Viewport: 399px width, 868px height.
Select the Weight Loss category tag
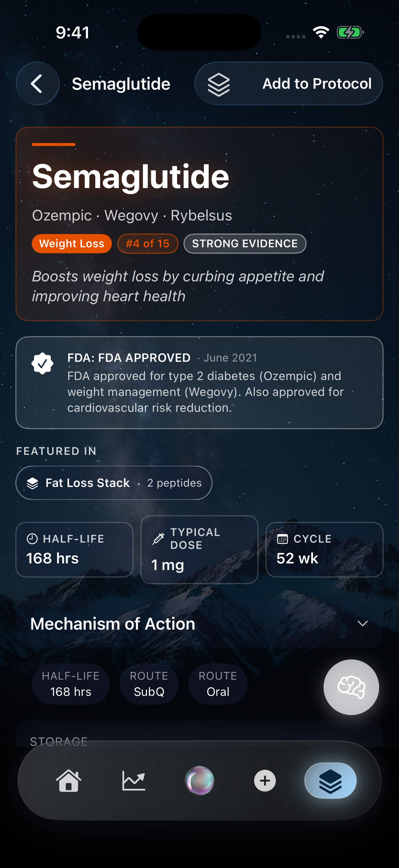(x=71, y=243)
